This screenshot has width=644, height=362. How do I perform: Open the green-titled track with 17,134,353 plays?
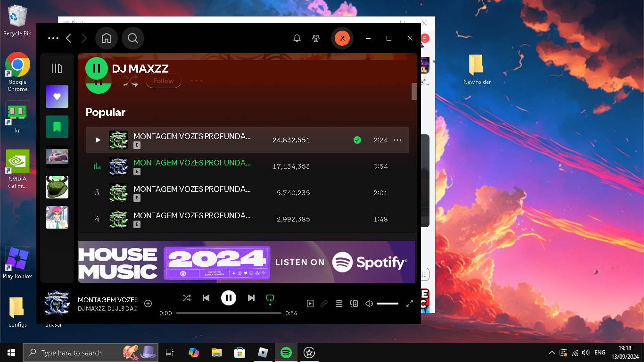(192, 163)
